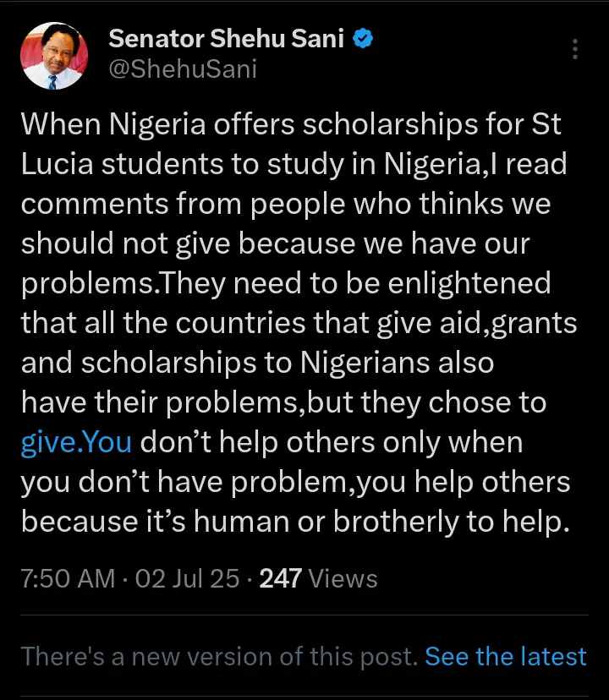Open the three-dot more options menu

575,48
